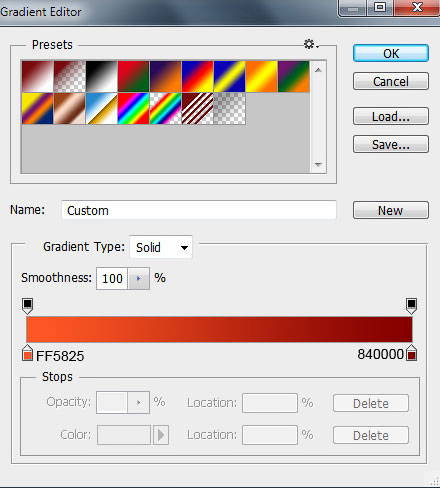Click the color stop Delete button
440x488 pixels.
click(371, 435)
